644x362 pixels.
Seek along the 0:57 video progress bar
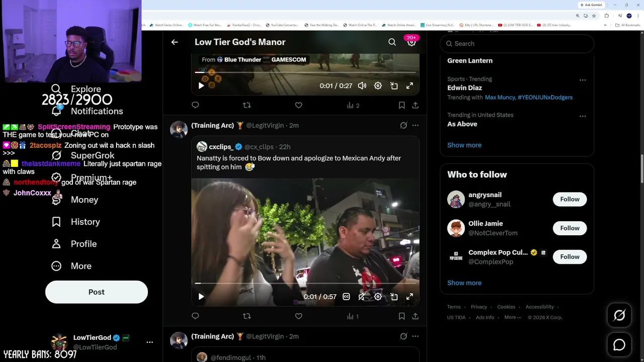[305, 284]
